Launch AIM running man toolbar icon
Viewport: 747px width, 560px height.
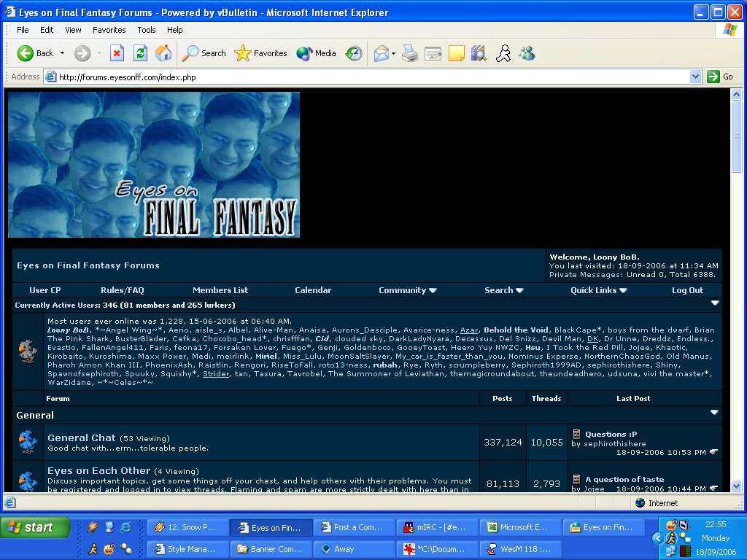503,52
